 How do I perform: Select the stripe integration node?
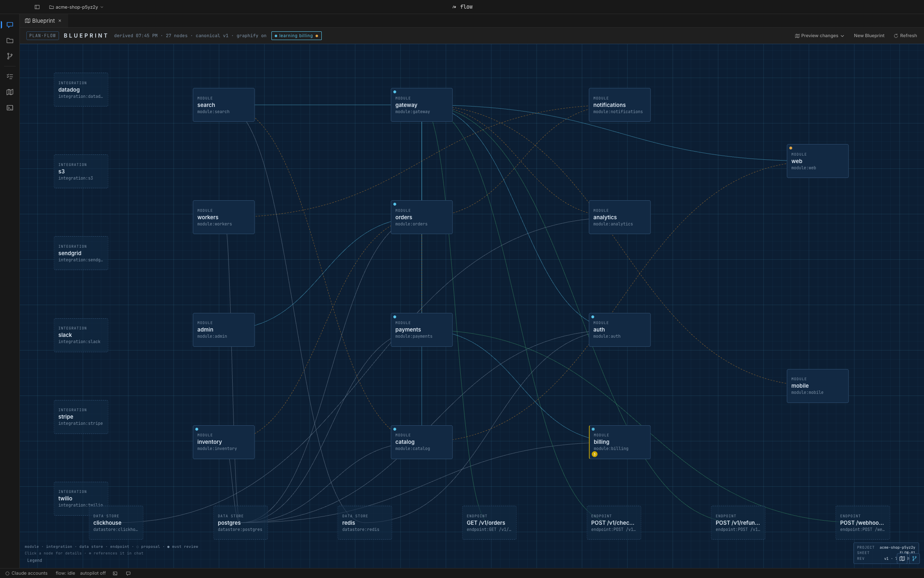(x=81, y=417)
